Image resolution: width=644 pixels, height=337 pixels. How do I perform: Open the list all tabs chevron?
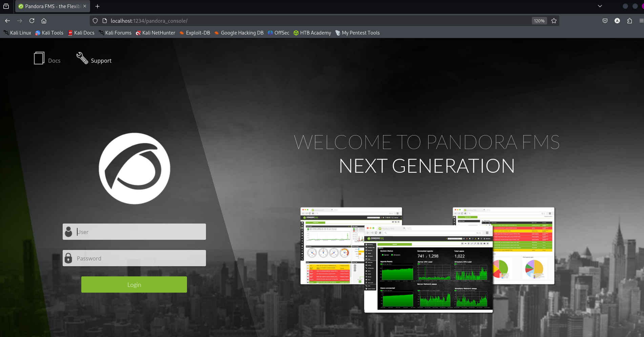click(x=600, y=6)
